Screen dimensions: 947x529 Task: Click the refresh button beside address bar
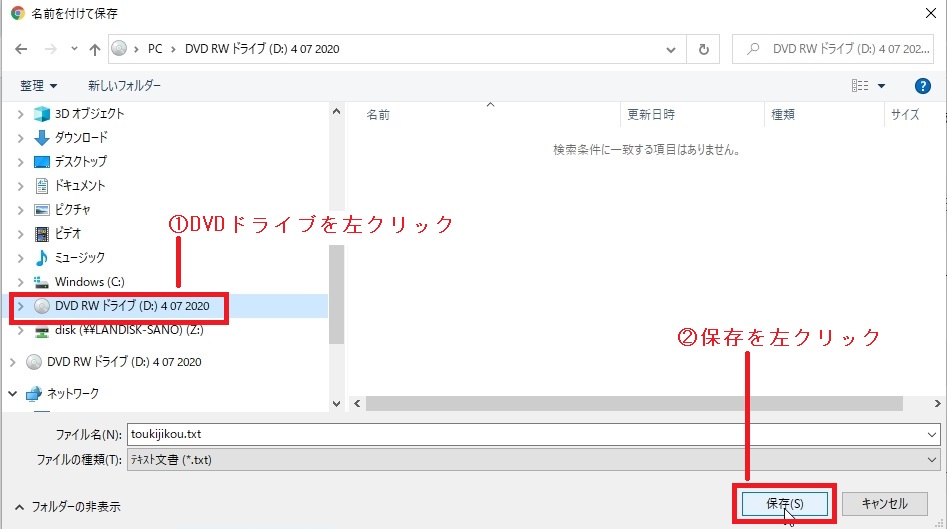[704, 49]
